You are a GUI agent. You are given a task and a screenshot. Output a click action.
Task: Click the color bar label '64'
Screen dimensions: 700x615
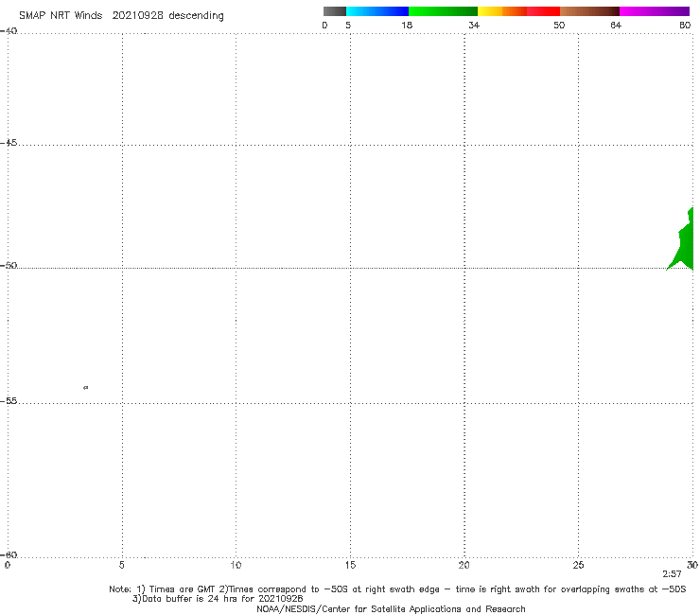[616, 25]
